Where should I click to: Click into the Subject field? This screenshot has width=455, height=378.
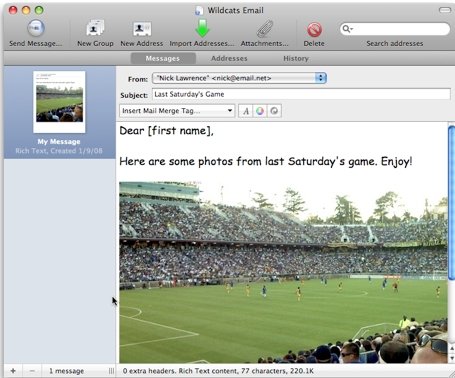point(301,94)
